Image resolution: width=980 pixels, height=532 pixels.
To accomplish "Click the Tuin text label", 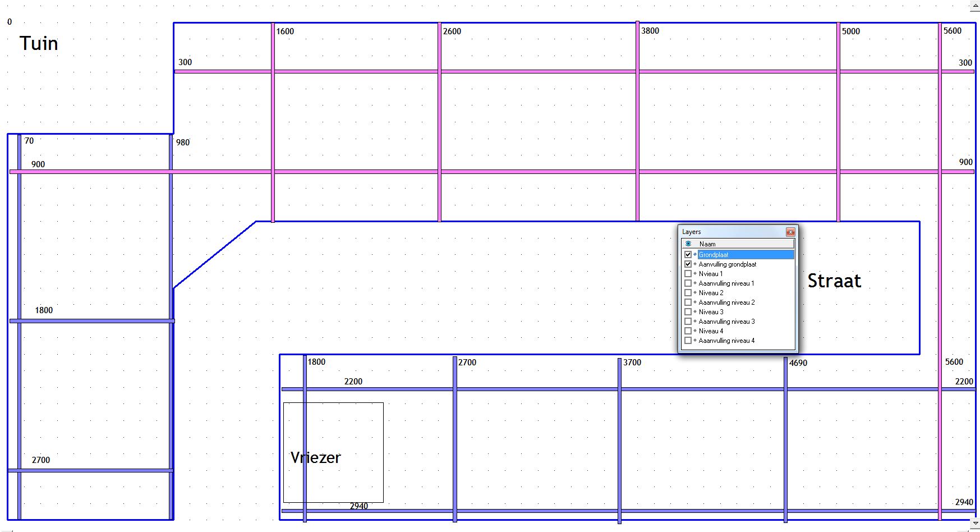I will (x=39, y=43).
